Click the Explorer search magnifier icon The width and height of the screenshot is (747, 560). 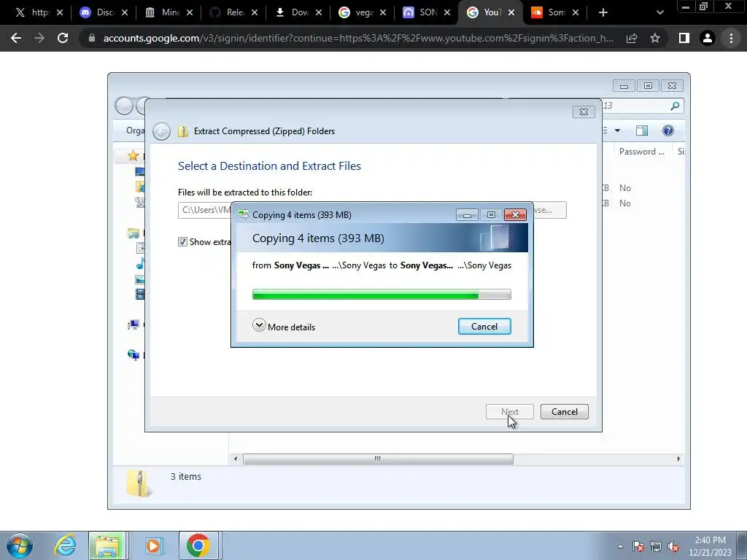pos(675,106)
